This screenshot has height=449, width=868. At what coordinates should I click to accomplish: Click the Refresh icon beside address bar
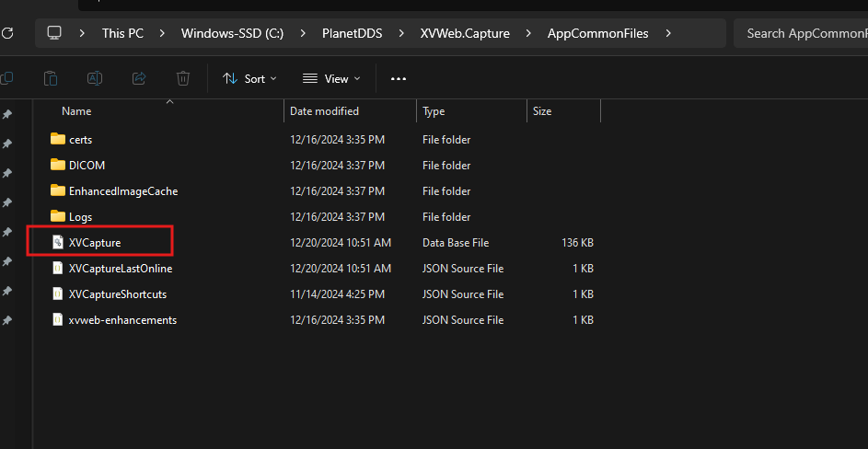coord(6,33)
